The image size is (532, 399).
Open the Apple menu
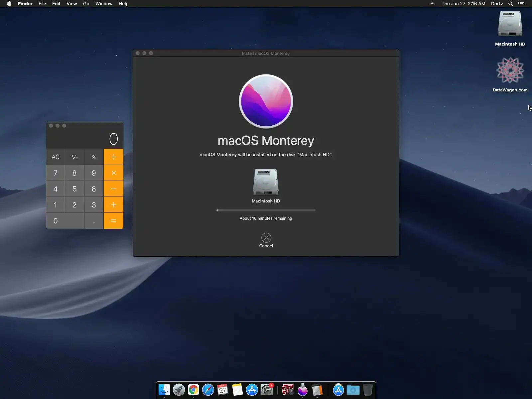tap(9, 4)
